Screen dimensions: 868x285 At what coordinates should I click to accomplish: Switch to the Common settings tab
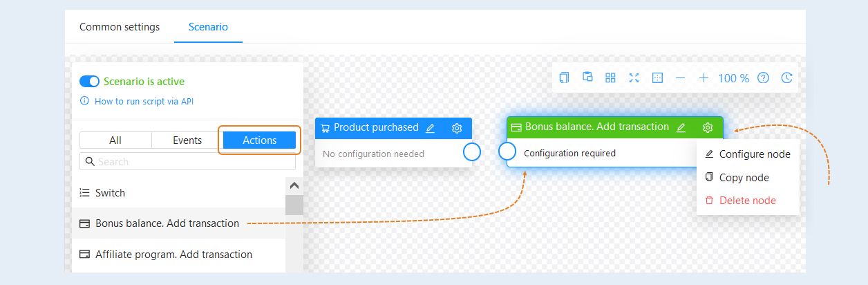(x=120, y=27)
